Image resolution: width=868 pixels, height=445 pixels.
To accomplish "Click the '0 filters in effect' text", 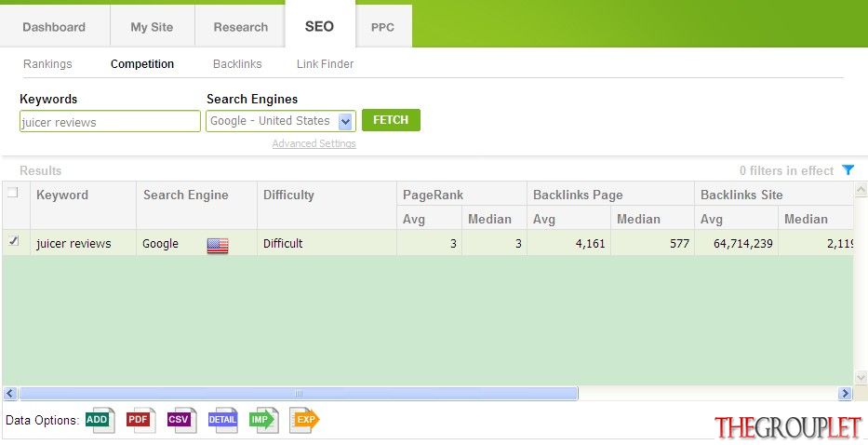I will 786,170.
